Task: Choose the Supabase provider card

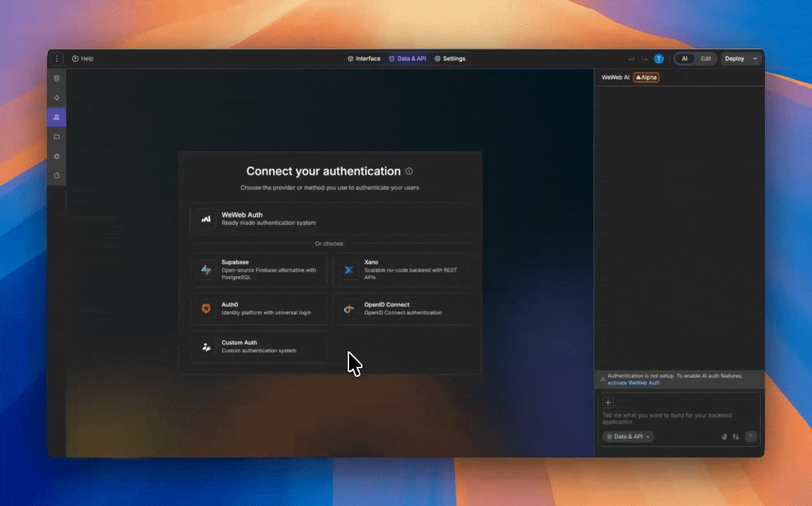Action: point(258,269)
